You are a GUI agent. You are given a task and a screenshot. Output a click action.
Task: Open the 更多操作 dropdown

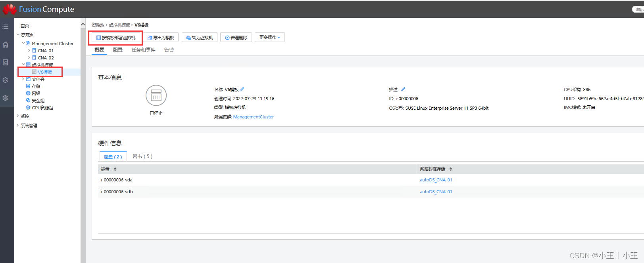pos(270,37)
